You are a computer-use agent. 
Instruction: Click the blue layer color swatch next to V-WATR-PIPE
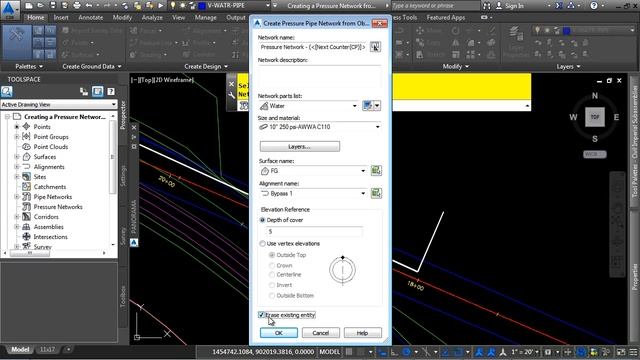click(202, 6)
